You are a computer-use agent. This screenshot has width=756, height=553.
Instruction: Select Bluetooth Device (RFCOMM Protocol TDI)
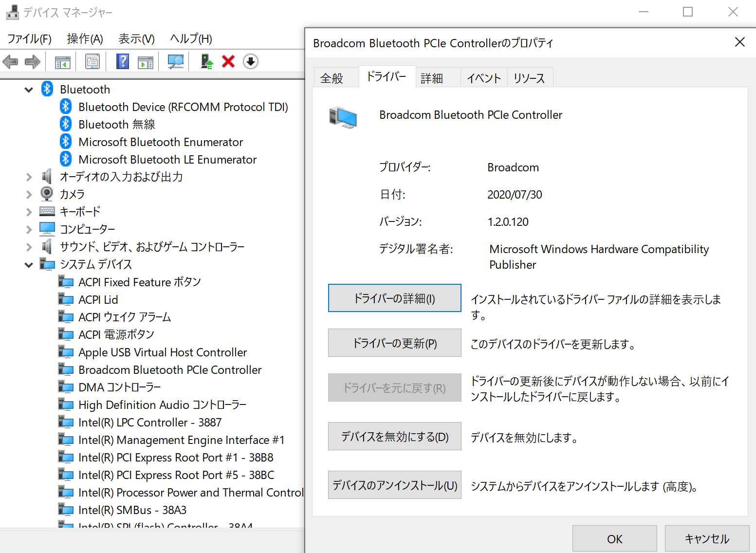coord(184,107)
